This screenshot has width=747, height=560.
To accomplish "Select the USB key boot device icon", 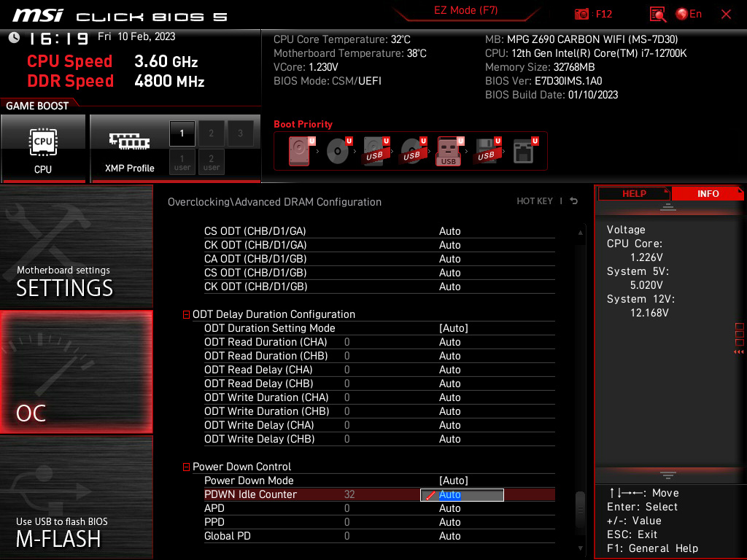I will (449, 151).
